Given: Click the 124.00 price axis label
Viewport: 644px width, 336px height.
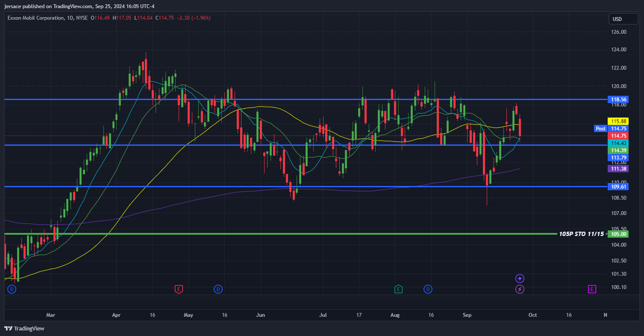Looking at the screenshot, I should click(x=618, y=50).
